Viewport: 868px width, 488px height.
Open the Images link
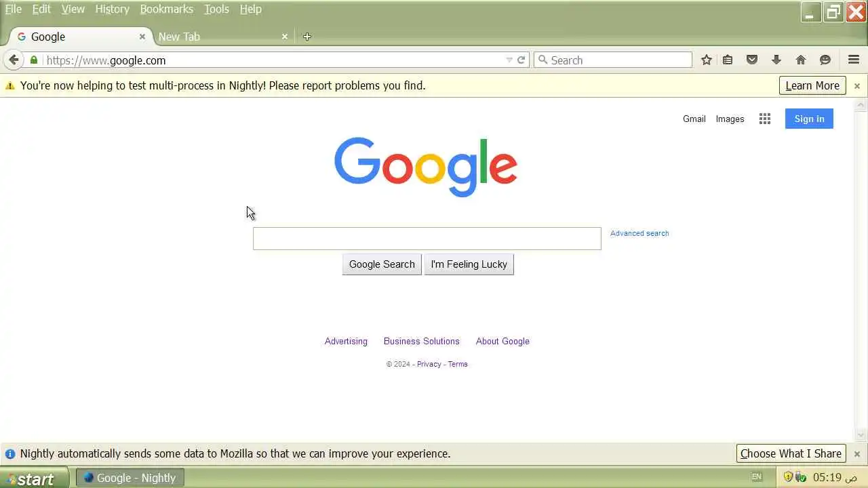(x=730, y=119)
